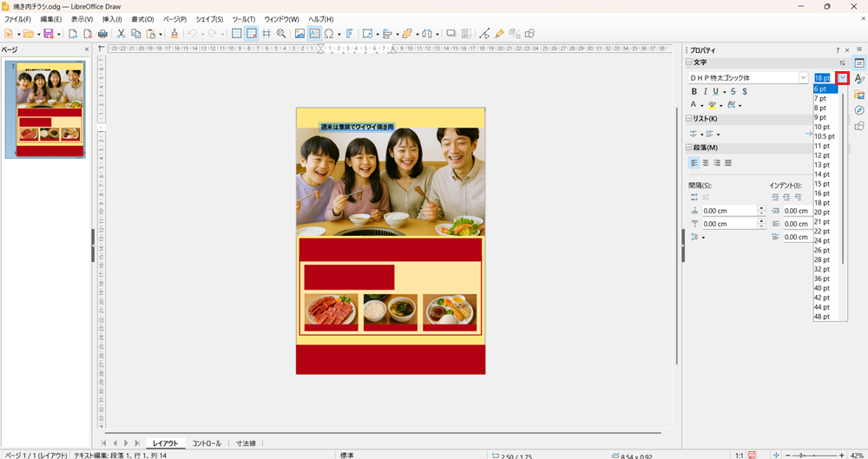Open the Navigator deck in sidebar
The height and width of the screenshot is (459, 868).
tap(859, 110)
